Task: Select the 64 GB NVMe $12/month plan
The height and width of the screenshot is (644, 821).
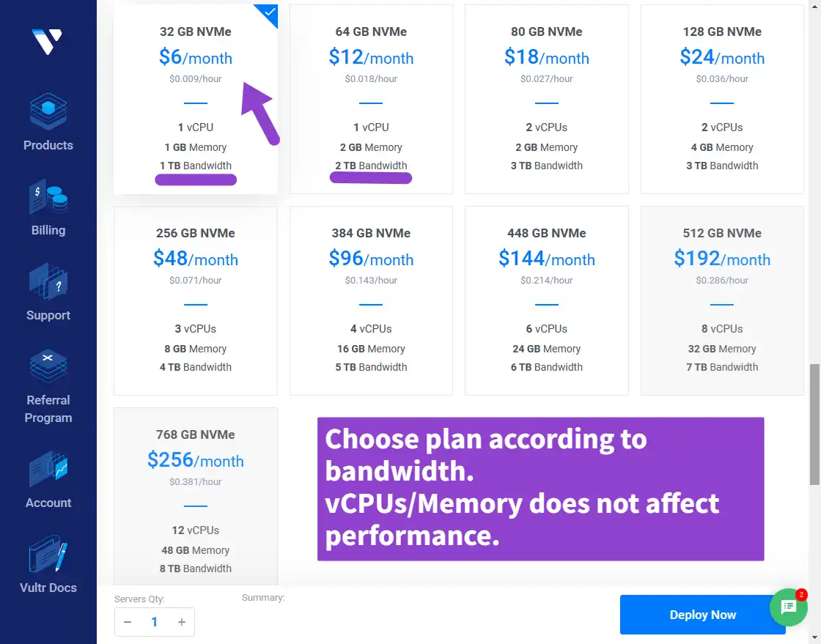Action: pos(371,100)
